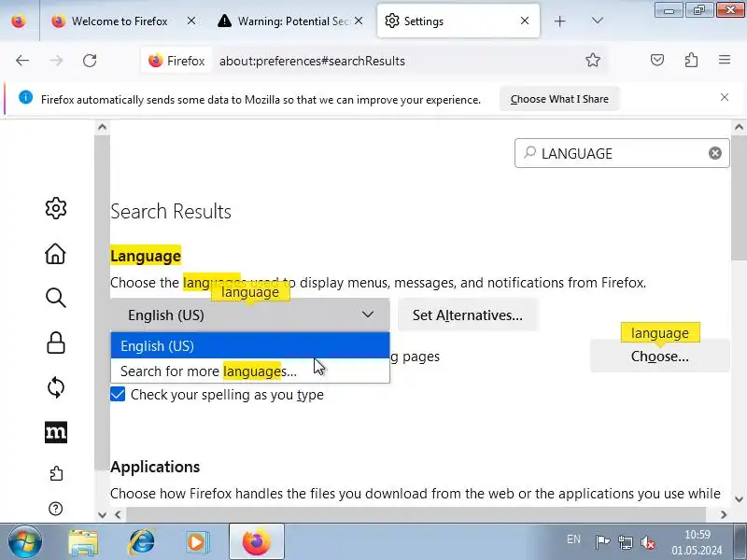
Task: Launch Internet Explorer from taskbar
Action: [x=142, y=542]
